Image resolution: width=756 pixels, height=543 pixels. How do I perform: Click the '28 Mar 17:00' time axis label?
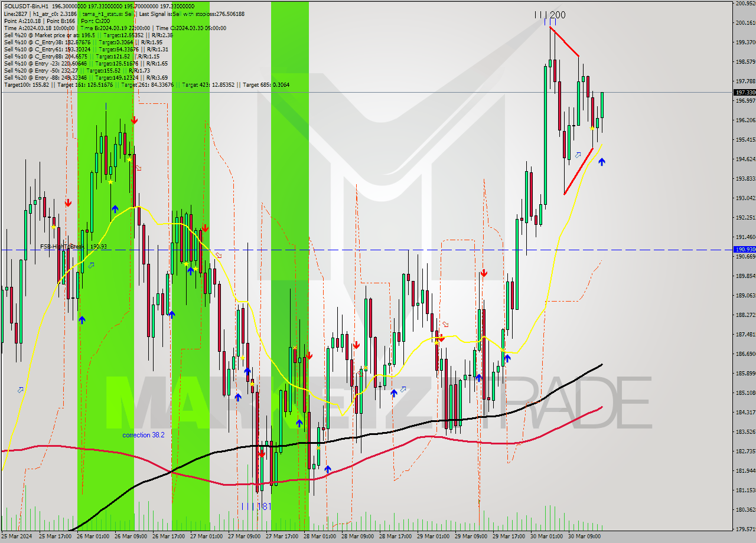point(397,537)
